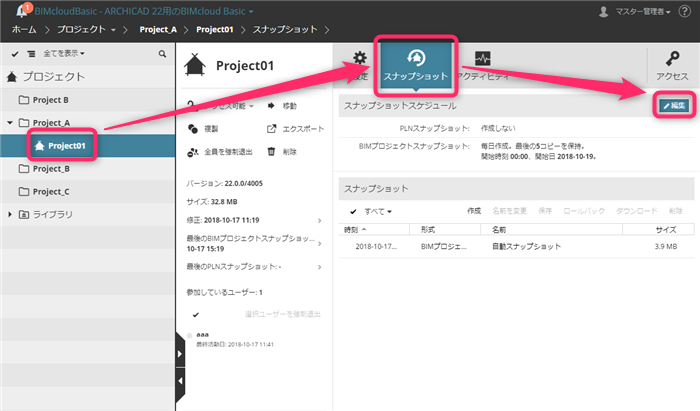Sort snapshots by Time column header
The width and height of the screenshot is (700, 411).
pos(374,229)
